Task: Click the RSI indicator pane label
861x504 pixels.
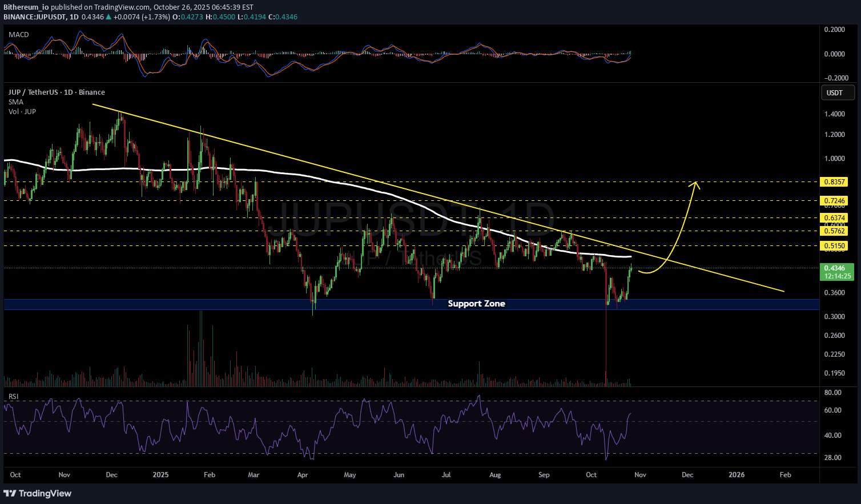Action: click(x=13, y=397)
